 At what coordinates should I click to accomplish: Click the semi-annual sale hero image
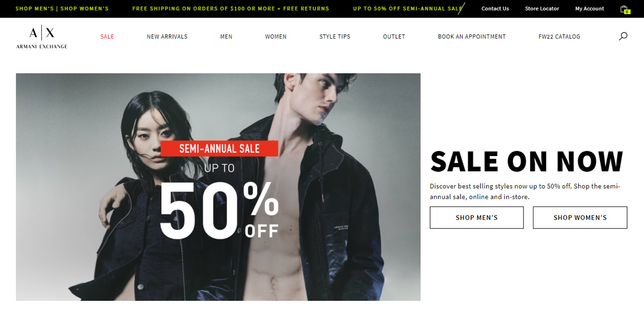click(218, 187)
